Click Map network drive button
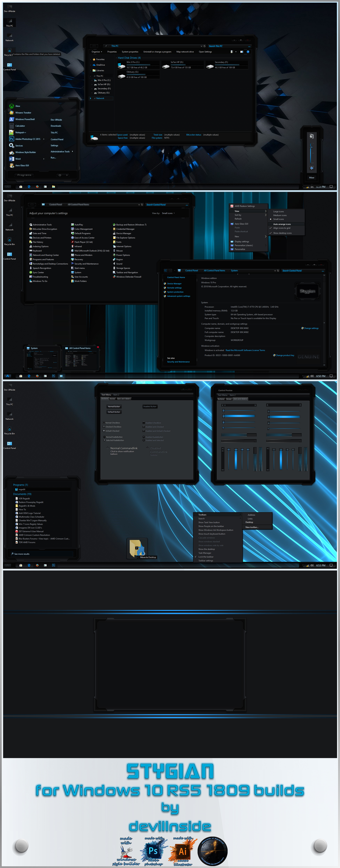Viewport: 340px width, 868px height. [185, 52]
